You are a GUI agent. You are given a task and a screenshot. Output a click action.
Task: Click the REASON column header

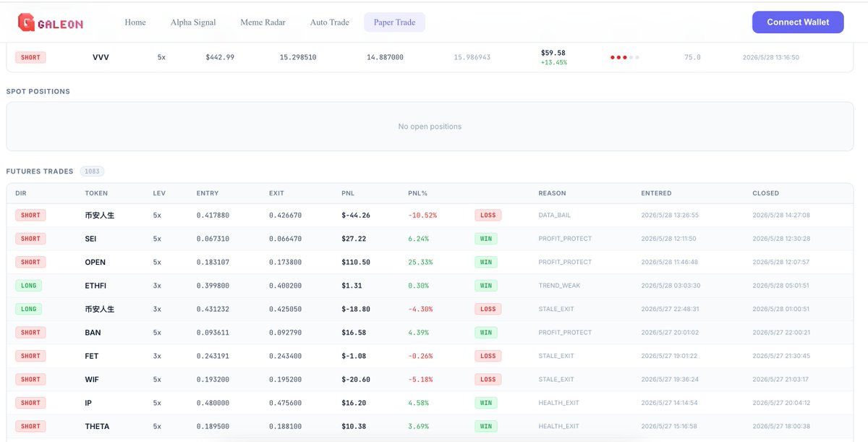[x=552, y=193]
